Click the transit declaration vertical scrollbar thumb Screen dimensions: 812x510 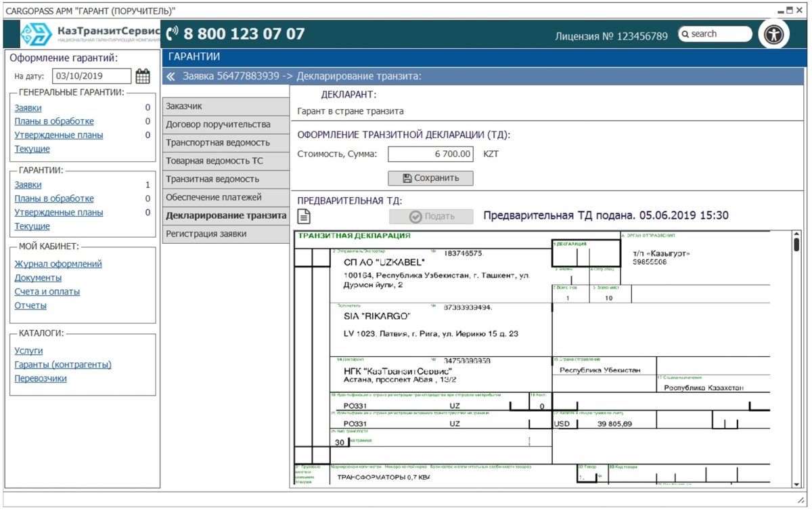[x=796, y=245]
